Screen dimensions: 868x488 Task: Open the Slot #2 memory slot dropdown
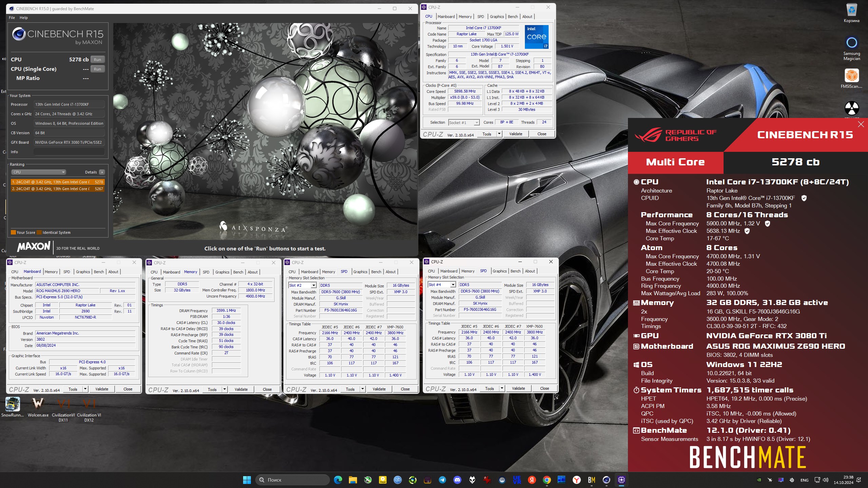pos(302,285)
